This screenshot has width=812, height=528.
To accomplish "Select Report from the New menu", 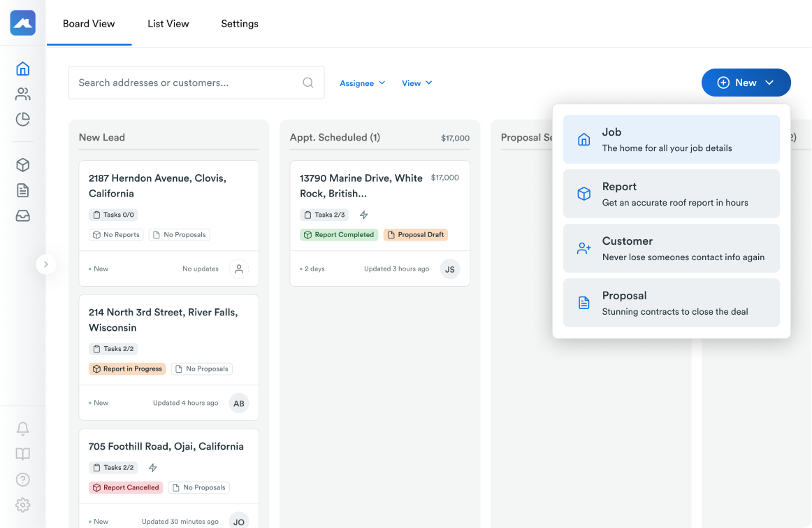I will 671,194.
